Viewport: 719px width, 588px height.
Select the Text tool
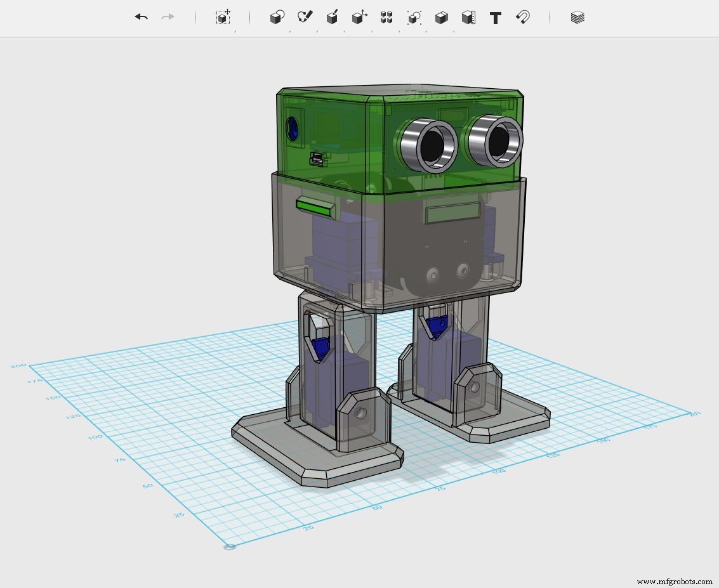[497, 18]
